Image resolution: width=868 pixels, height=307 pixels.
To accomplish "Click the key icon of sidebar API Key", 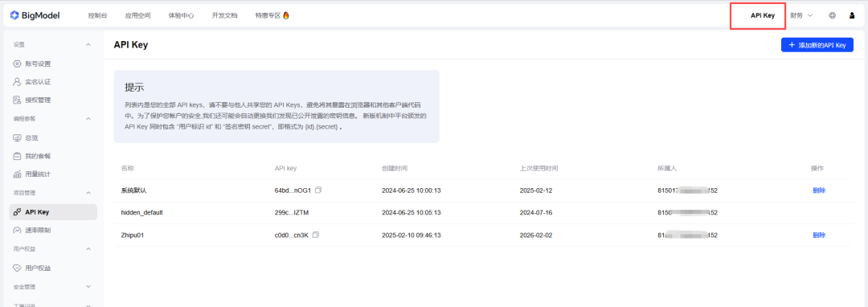I will (x=17, y=212).
